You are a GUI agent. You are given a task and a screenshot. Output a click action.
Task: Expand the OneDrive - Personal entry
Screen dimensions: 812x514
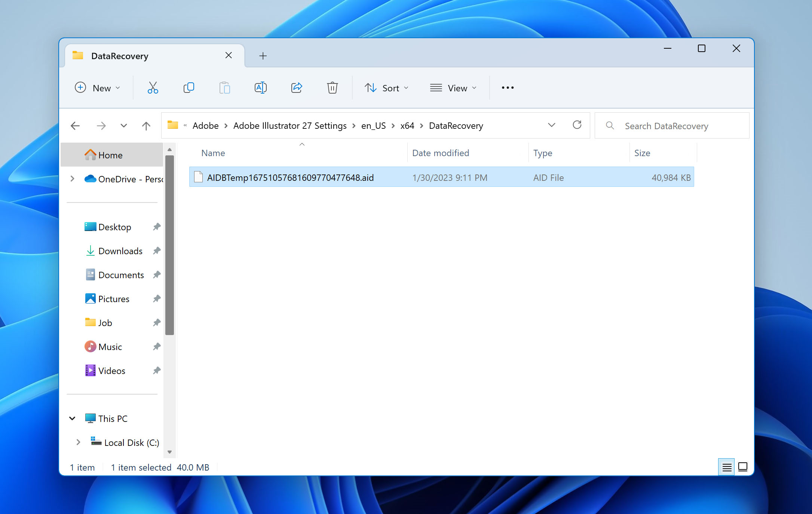tap(72, 179)
